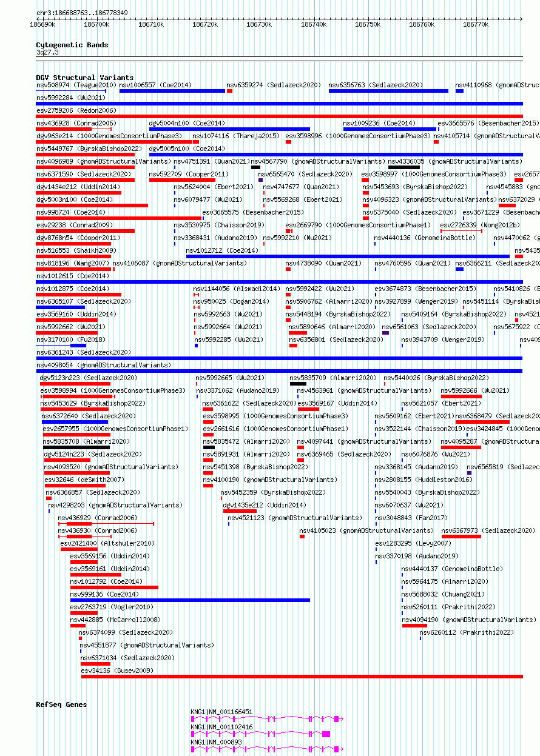Click the nsv5688032 (Chuang2021) label
This screenshot has width=540, height=756.
[443, 594]
